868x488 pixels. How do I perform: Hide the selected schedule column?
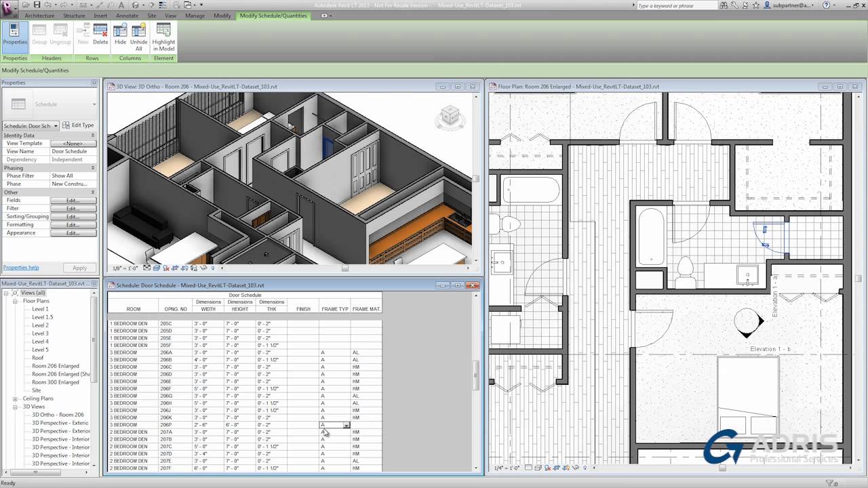[x=120, y=35]
